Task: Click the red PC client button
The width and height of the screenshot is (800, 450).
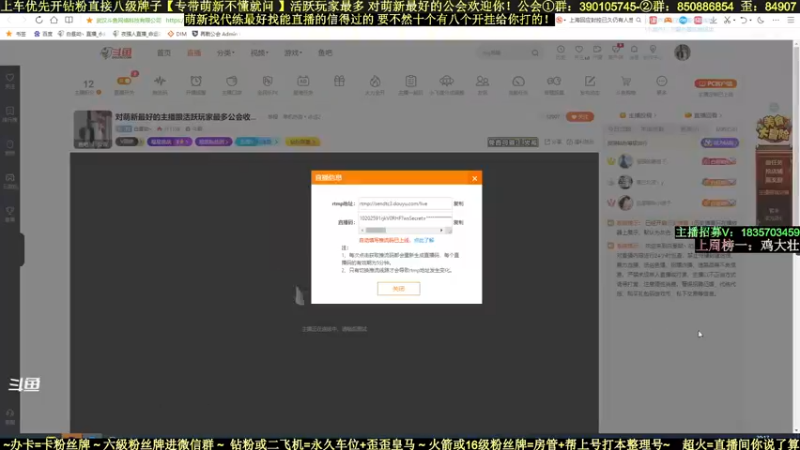Action: pos(715,83)
